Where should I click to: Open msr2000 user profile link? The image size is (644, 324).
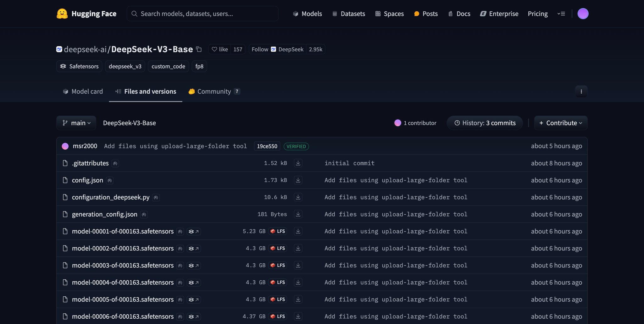85,146
